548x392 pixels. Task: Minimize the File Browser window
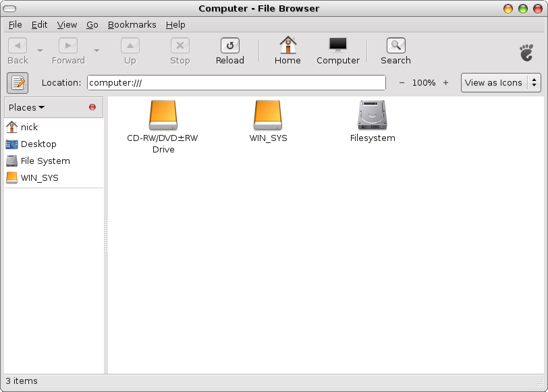508,9
